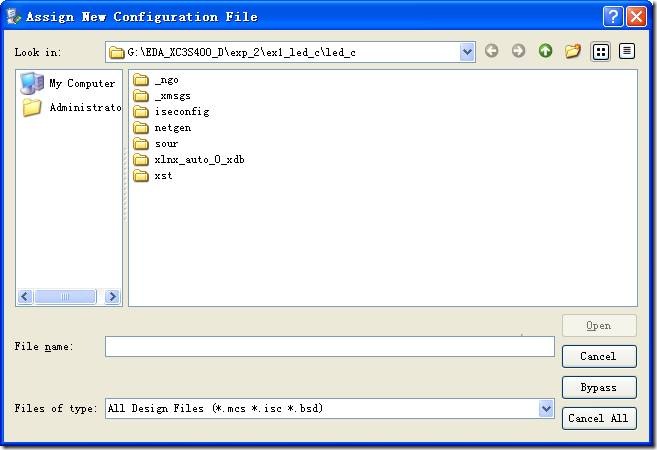Click the title bar Help button

(612, 17)
